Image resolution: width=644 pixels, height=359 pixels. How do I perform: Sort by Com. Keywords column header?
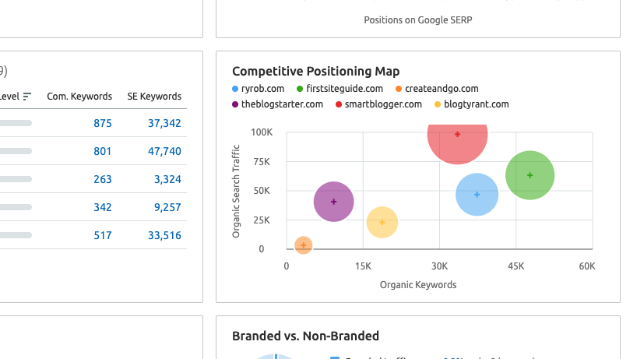[x=79, y=97]
